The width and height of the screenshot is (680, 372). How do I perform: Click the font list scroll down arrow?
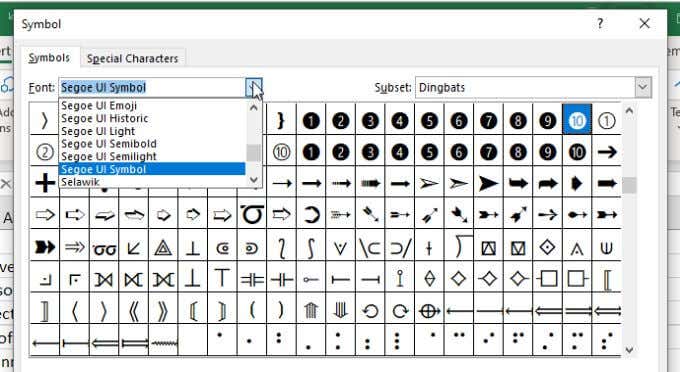coord(254,179)
